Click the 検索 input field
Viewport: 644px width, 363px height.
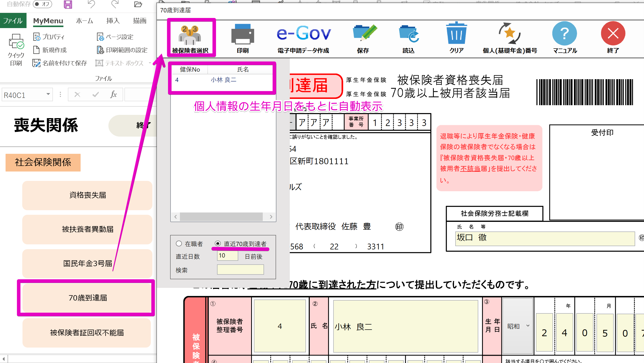240,270
